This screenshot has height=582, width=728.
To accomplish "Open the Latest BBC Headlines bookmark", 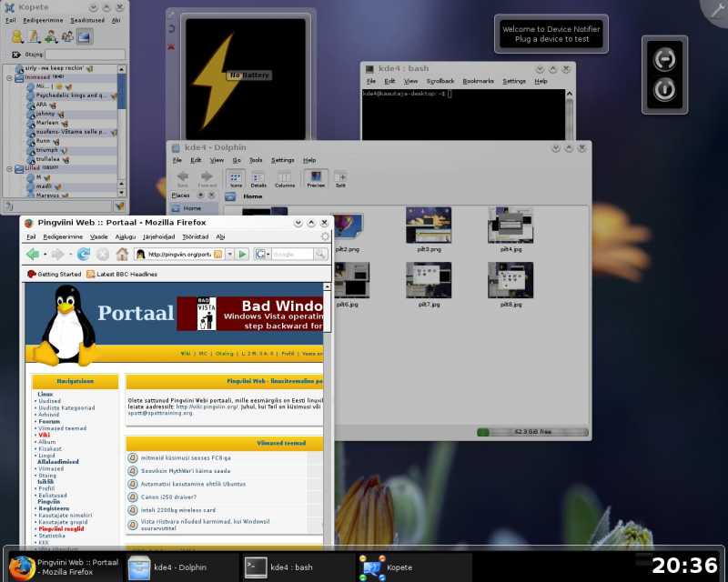I will pyautogui.click(x=122, y=275).
